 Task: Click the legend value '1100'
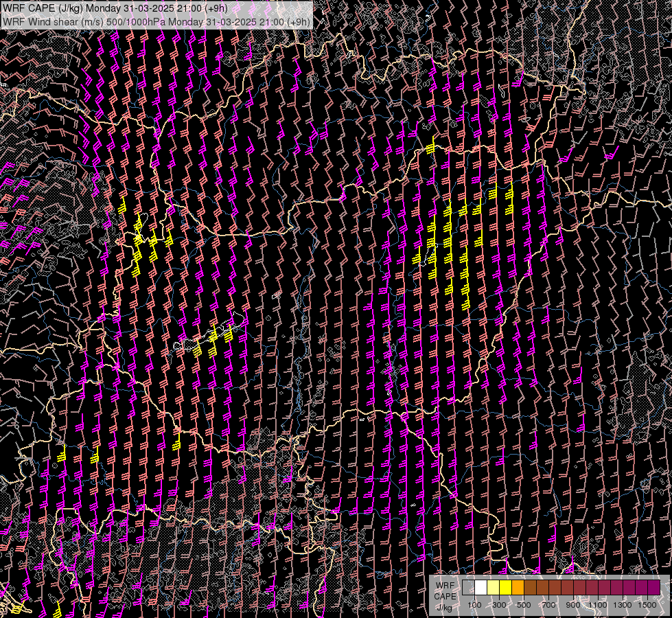click(x=597, y=605)
